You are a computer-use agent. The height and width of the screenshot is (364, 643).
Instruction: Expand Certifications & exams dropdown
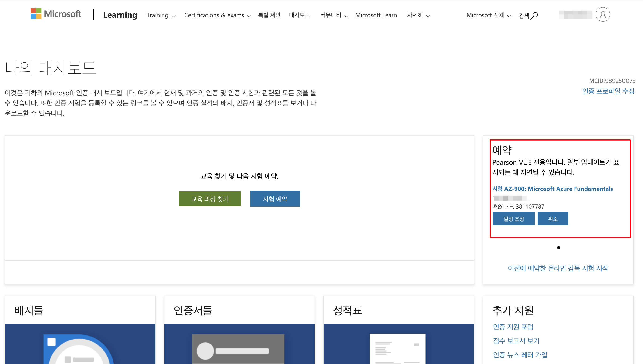coord(217,15)
